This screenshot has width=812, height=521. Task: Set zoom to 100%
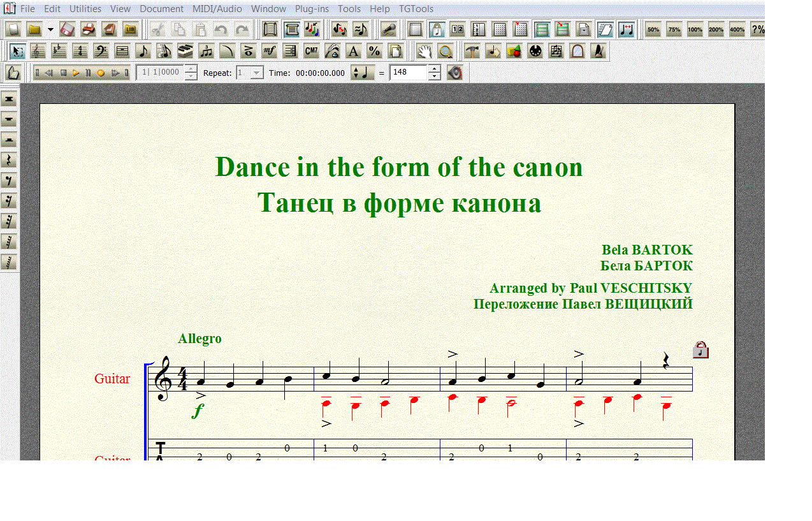pos(695,29)
